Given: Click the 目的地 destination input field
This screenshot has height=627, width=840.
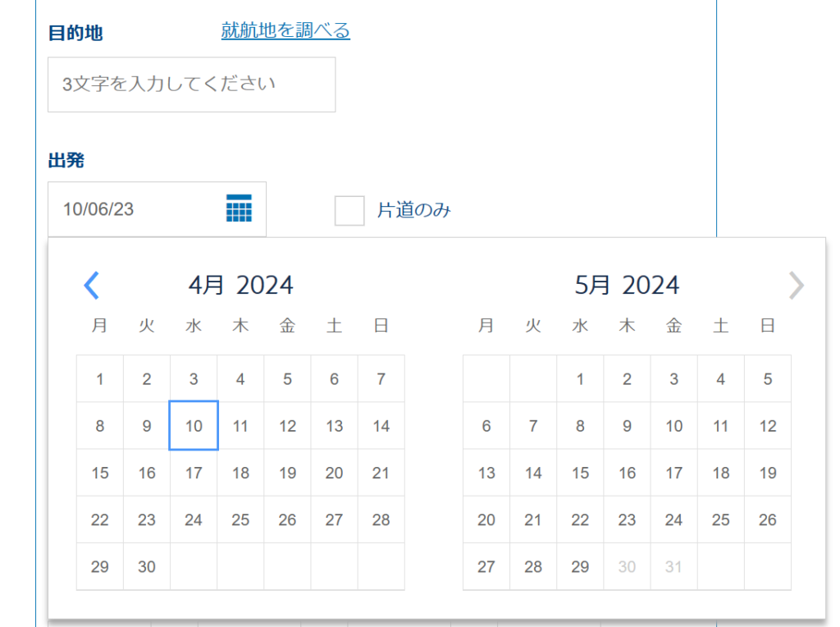Looking at the screenshot, I should 191,85.
